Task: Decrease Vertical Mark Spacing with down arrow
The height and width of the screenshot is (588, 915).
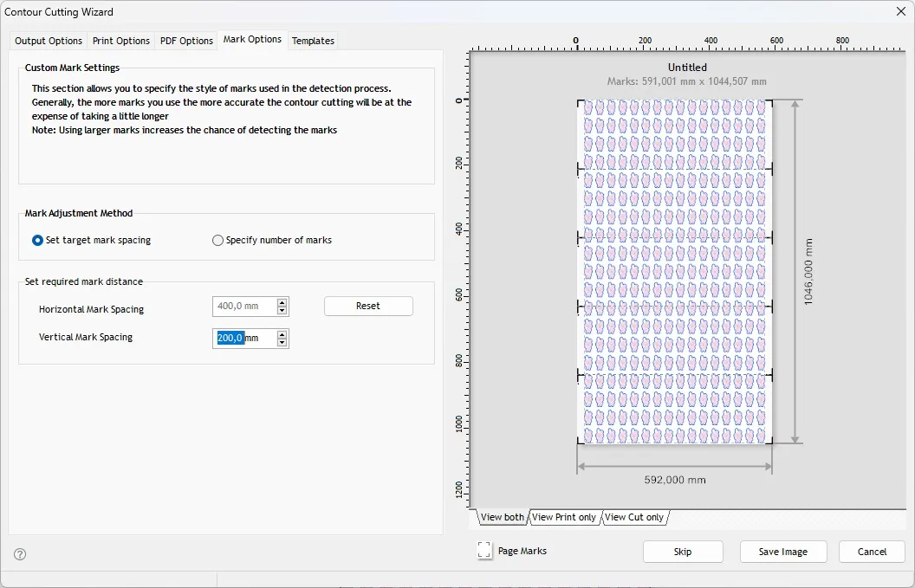Action: click(282, 342)
